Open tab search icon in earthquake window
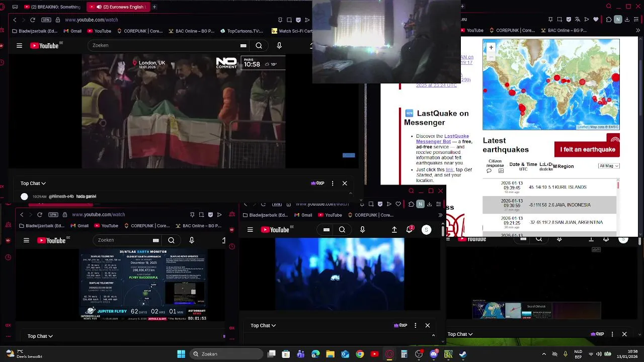This screenshot has width=644, height=362. tap(609, 7)
